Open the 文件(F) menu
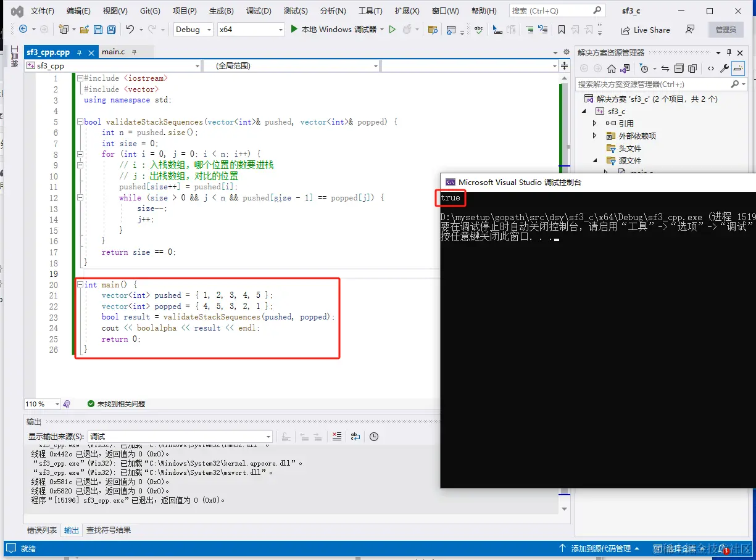 point(42,11)
